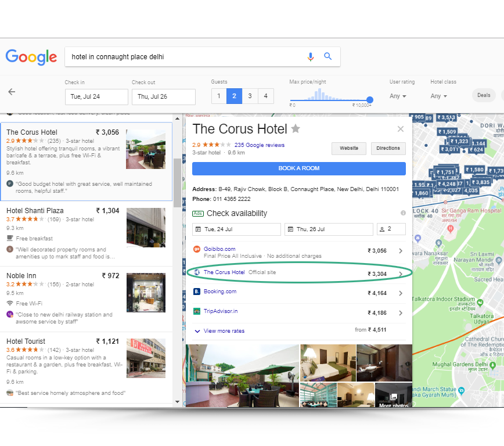Open the Booking.com rate chevron
Viewport: 504px width, 446px height.
tap(401, 293)
